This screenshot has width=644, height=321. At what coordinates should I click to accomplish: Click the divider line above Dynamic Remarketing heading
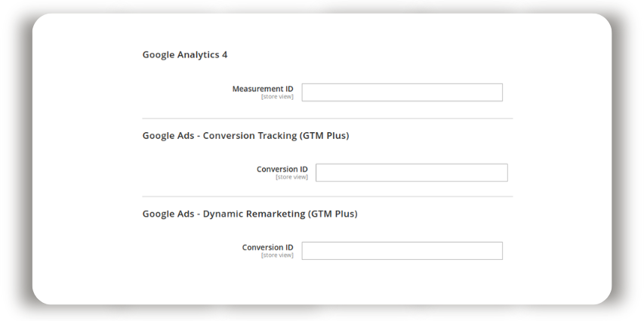tap(328, 196)
